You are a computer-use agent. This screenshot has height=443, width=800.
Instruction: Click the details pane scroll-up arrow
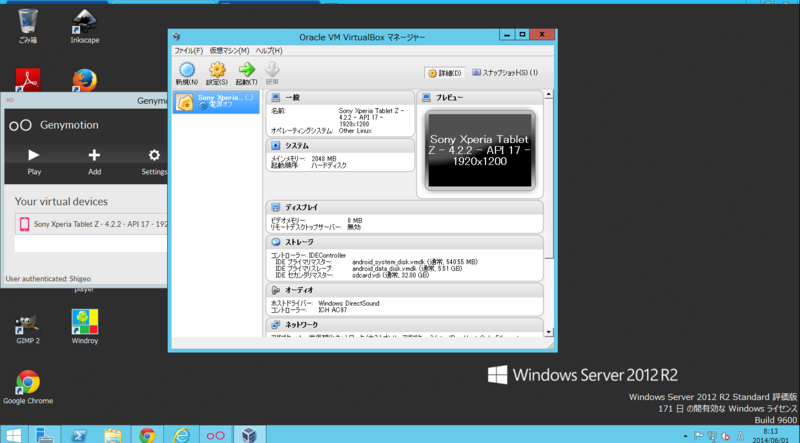(x=549, y=94)
